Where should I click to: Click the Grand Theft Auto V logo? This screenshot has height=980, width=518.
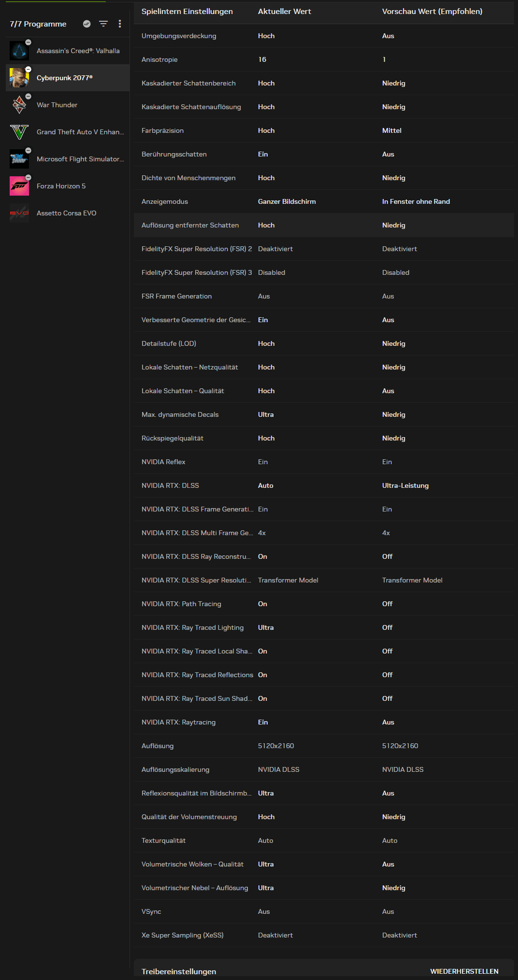pos(19,132)
